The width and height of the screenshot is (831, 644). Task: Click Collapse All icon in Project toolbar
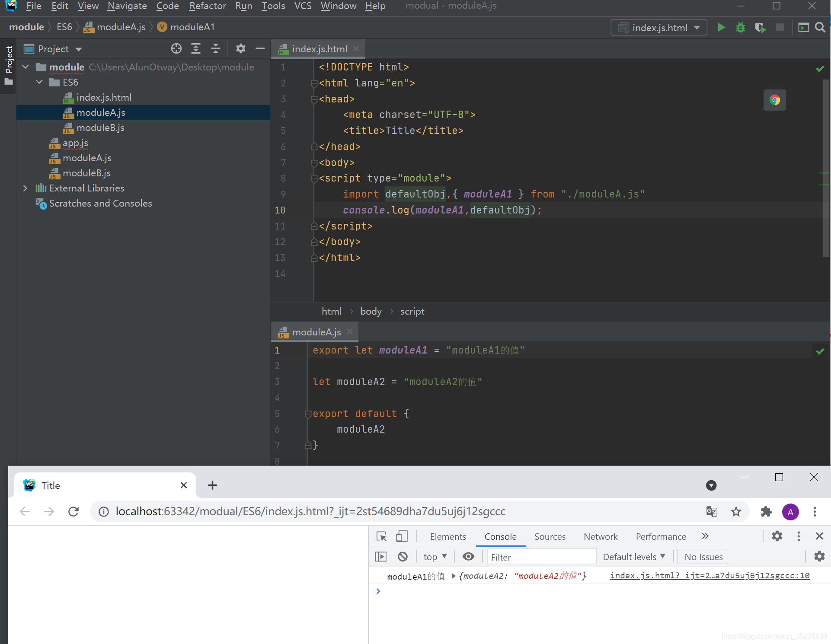coord(215,49)
